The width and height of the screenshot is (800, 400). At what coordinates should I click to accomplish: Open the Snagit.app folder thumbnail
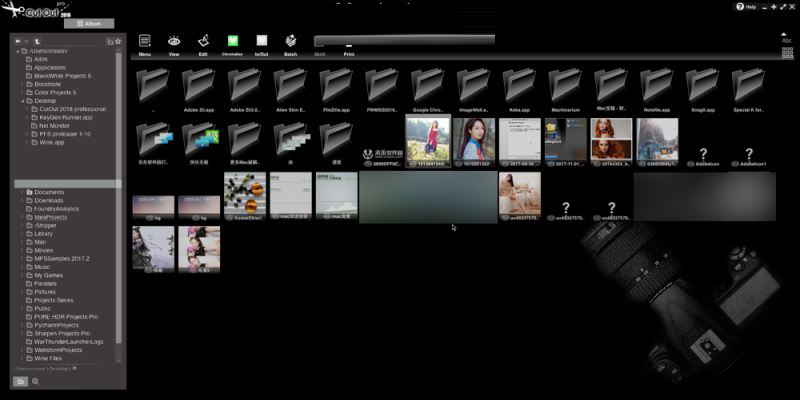pyautogui.click(x=703, y=89)
